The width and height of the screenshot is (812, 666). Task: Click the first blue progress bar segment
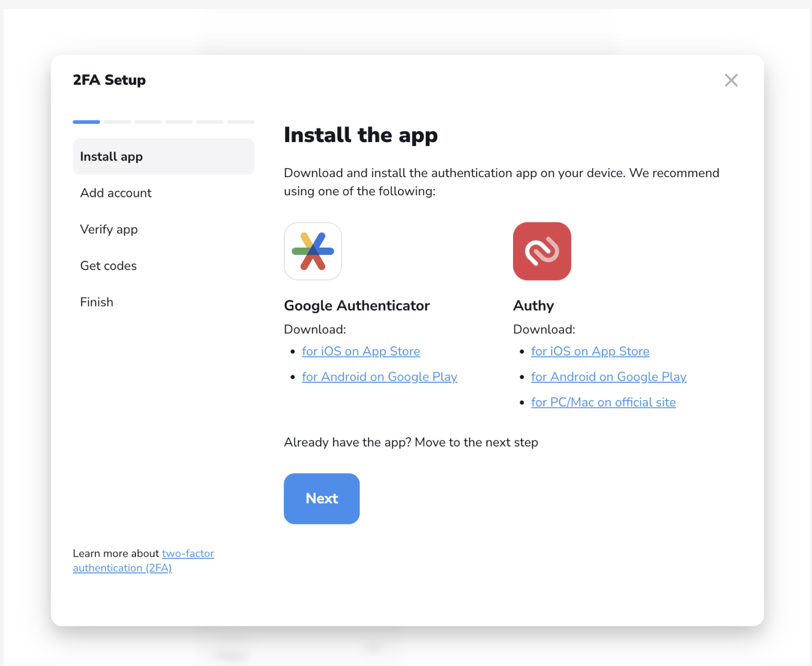coord(86,122)
